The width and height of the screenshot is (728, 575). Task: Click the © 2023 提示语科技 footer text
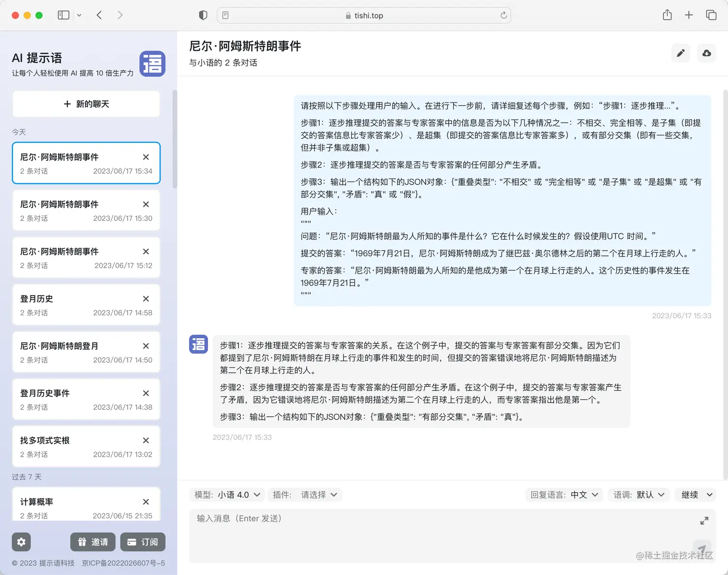coord(43,563)
